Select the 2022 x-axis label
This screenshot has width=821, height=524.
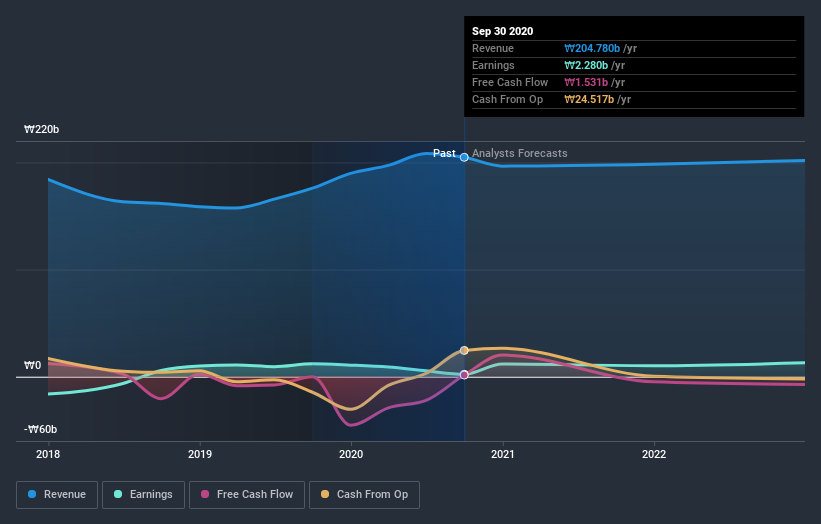point(654,454)
